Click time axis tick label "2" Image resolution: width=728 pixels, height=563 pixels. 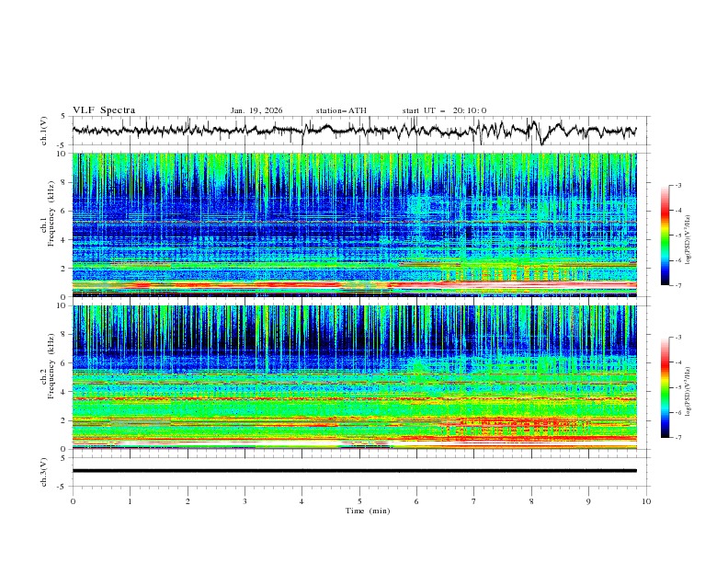coord(188,501)
